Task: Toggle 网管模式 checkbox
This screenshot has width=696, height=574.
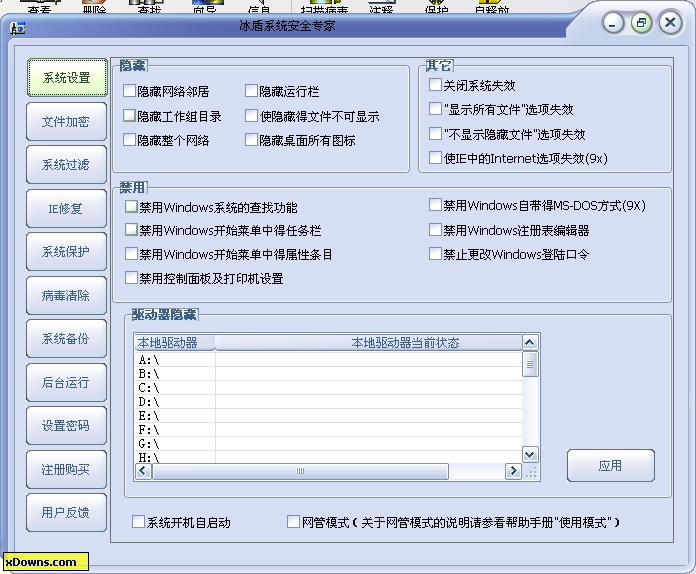Action: [x=293, y=522]
